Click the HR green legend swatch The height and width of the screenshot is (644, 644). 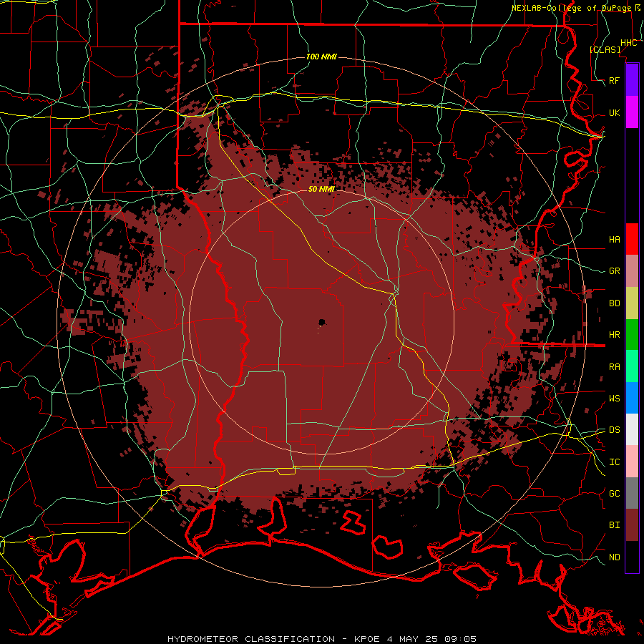coord(632,334)
